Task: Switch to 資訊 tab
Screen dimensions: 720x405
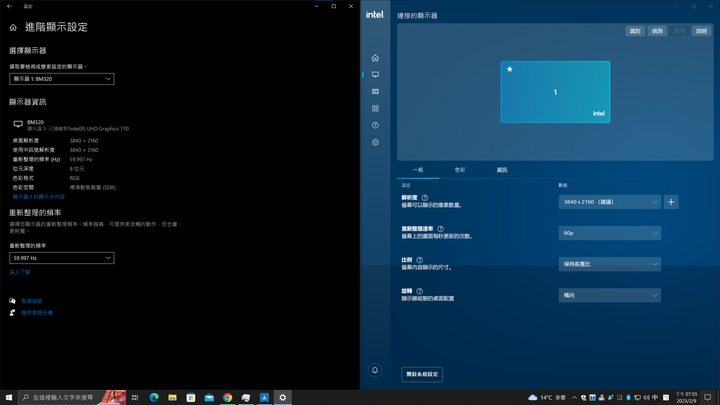Action: point(502,170)
